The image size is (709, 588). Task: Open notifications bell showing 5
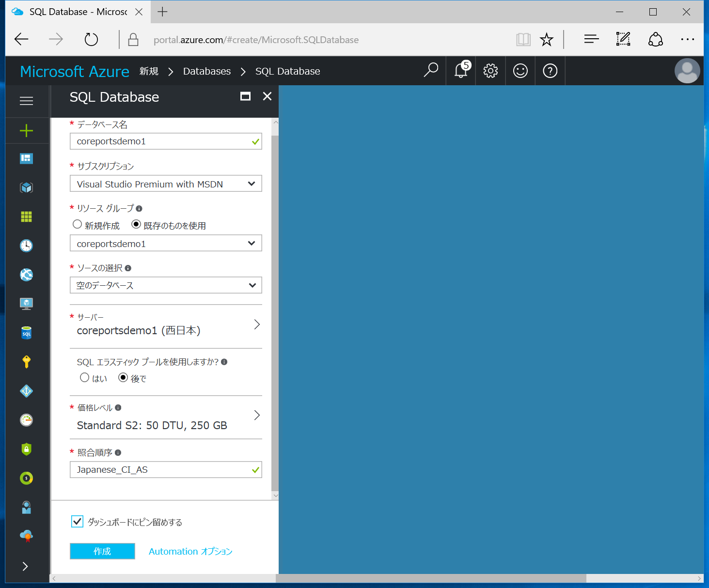pyautogui.click(x=461, y=71)
